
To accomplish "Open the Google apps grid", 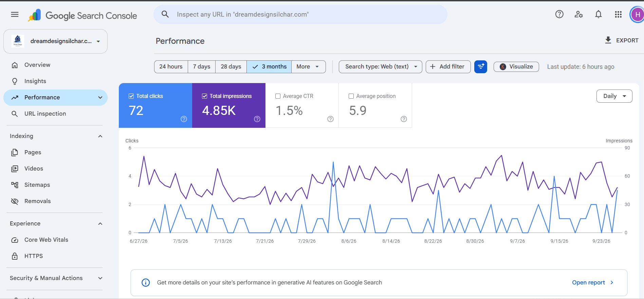I will 618,14.
